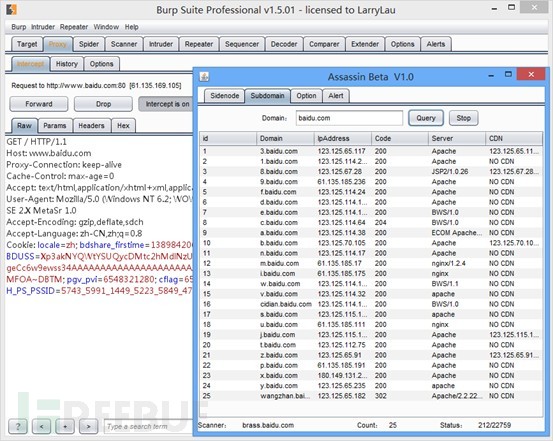Sort by the Code column header
553x441 pixels.
pyautogui.click(x=400, y=138)
